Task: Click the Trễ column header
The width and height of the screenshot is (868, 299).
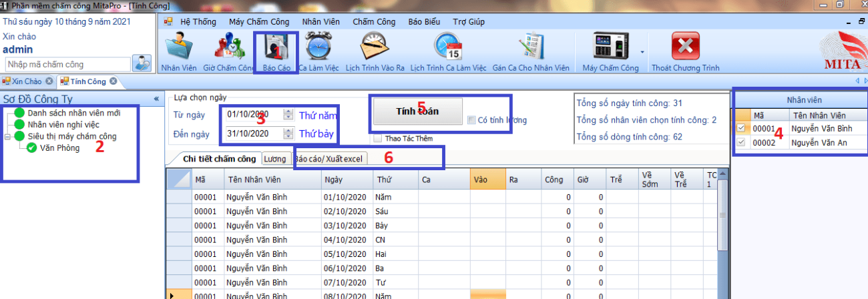Action: (x=622, y=180)
